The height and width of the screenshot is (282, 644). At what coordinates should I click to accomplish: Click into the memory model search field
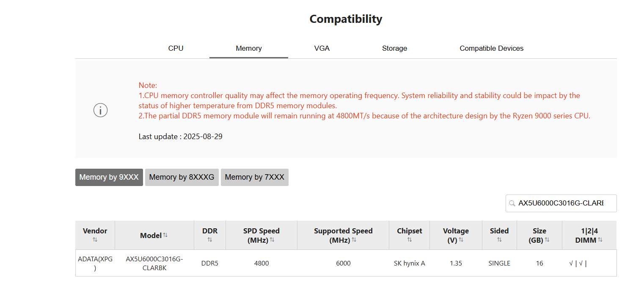(x=561, y=203)
